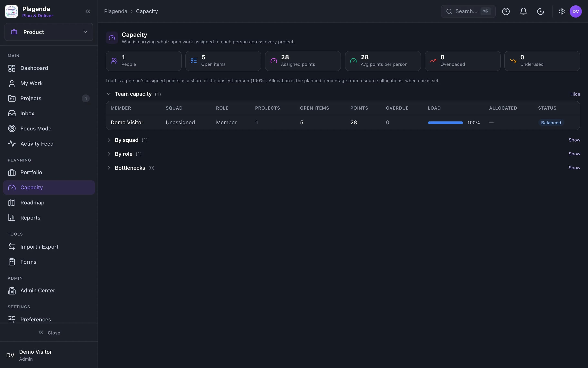Go to My Work

pyautogui.click(x=49, y=83)
